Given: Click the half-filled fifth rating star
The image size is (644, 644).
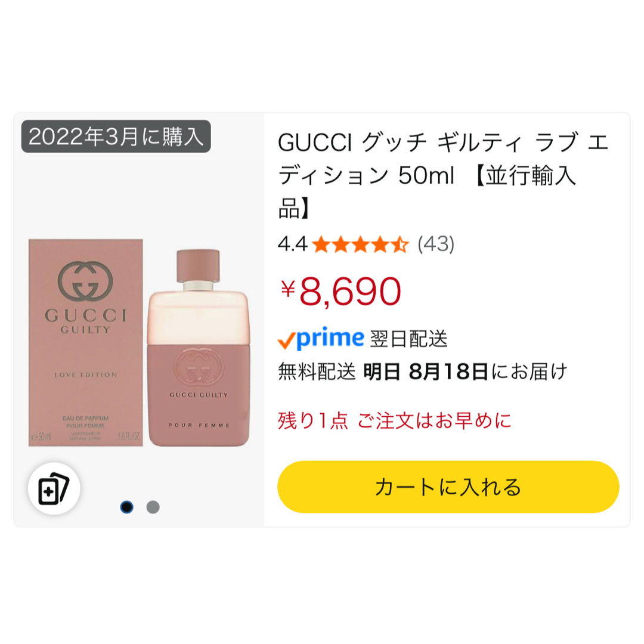Looking at the screenshot, I should pyautogui.click(x=400, y=245).
